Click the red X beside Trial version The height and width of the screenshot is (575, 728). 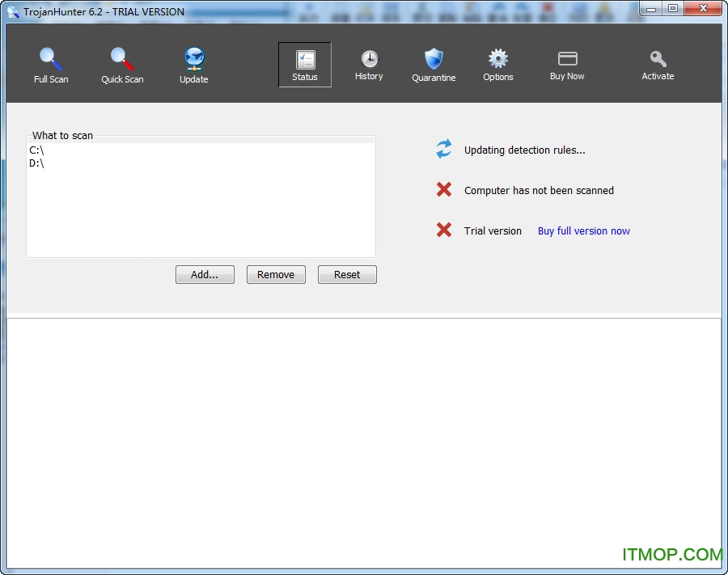444,230
